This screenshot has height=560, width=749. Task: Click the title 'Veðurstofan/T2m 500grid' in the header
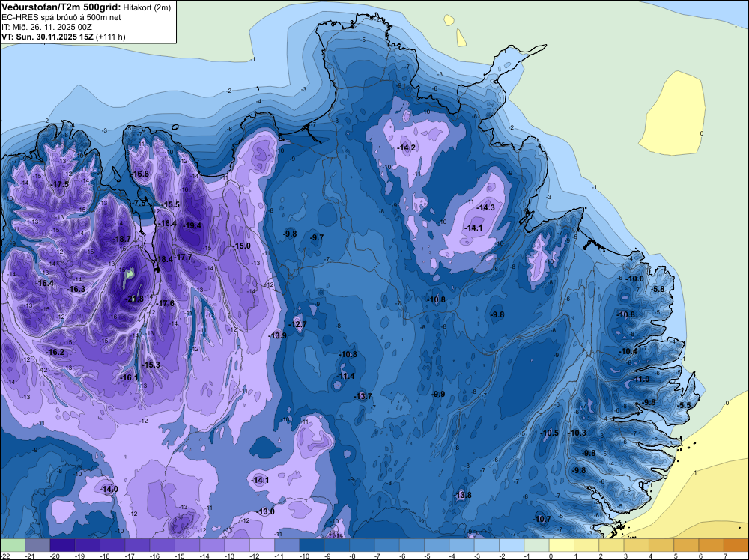(61, 7)
